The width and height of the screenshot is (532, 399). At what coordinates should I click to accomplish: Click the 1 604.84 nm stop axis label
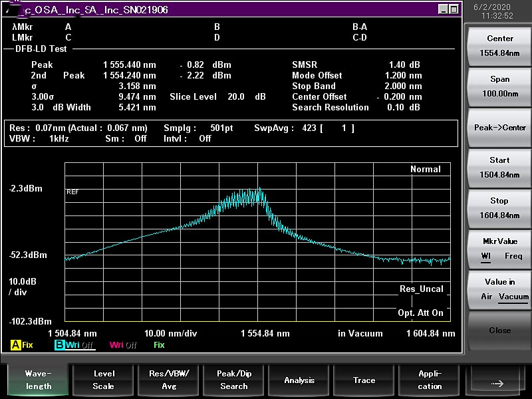coord(431,334)
